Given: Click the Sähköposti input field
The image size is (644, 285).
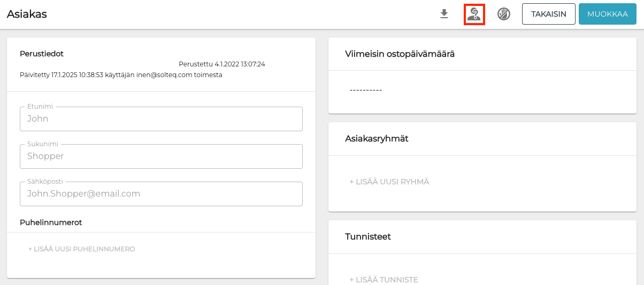Looking at the screenshot, I should (161, 194).
